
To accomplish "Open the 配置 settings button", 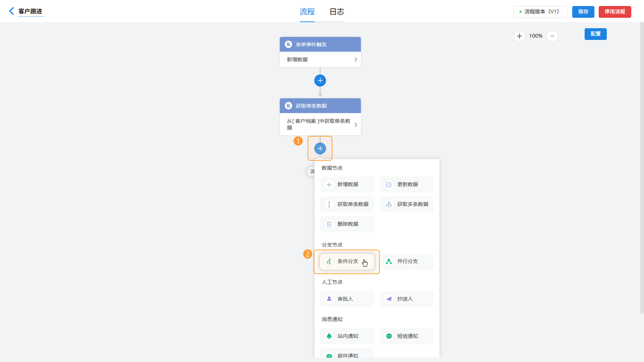I will click(596, 34).
